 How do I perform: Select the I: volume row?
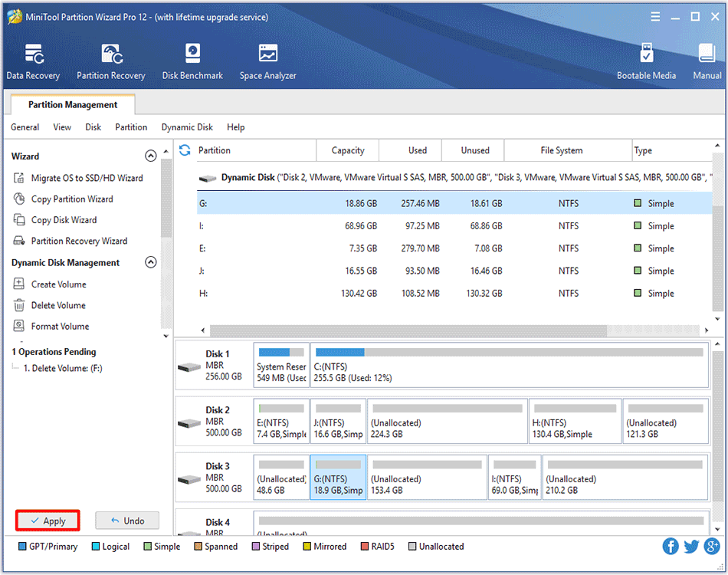pos(454,225)
